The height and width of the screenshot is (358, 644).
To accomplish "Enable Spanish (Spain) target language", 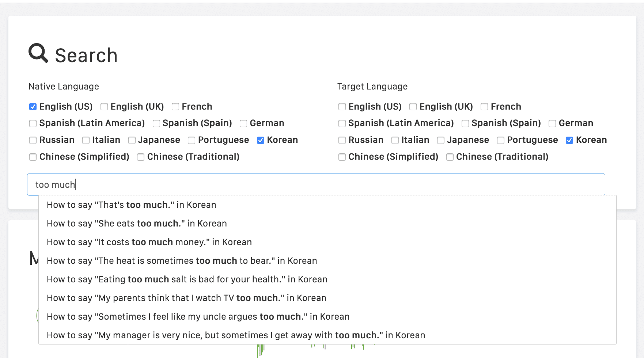I will (x=465, y=123).
